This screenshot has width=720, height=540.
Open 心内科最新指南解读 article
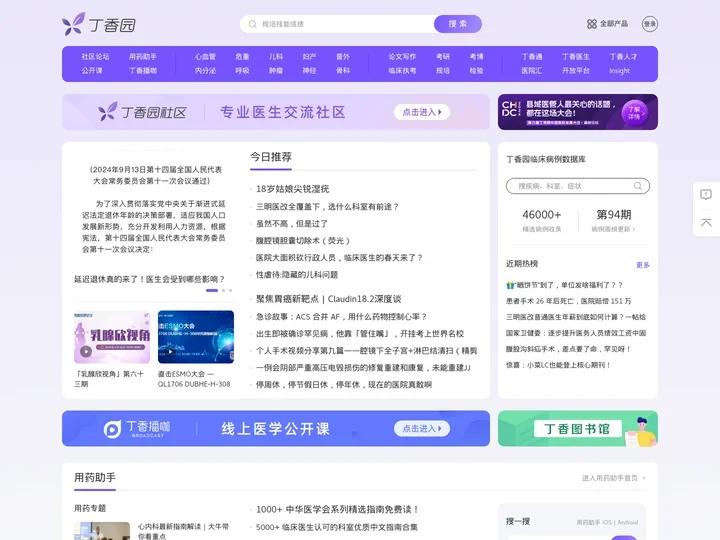pos(183,531)
